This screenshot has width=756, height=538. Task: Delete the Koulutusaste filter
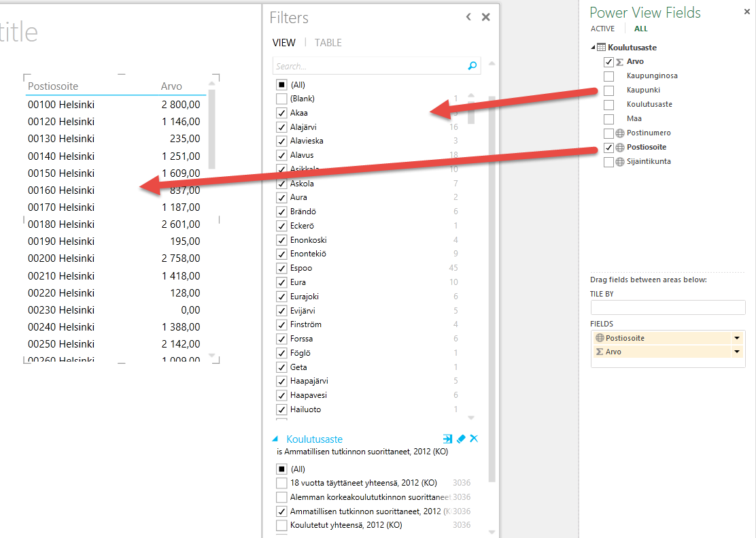(x=474, y=439)
